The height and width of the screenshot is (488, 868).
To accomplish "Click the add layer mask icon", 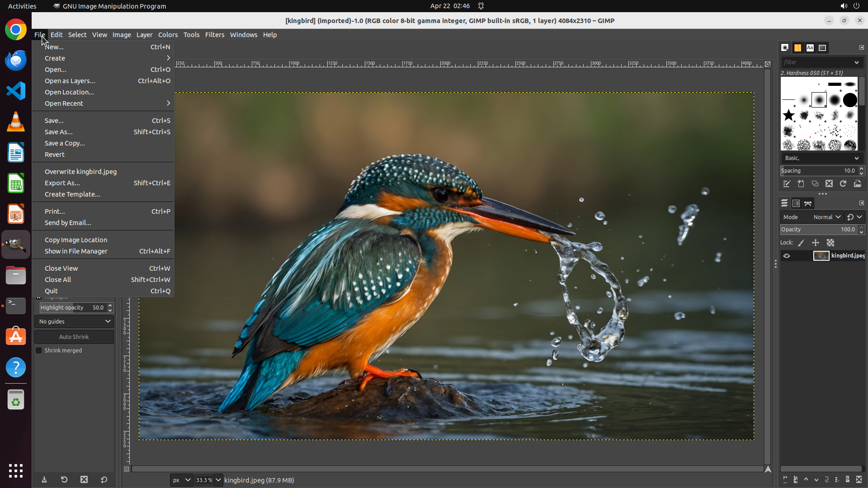I will [x=848, y=479].
